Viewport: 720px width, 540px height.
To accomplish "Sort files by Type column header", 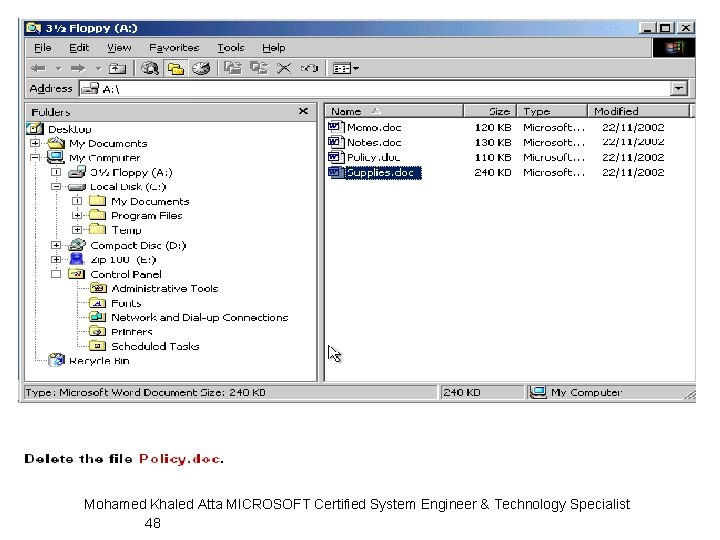I will click(x=552, y=111).
